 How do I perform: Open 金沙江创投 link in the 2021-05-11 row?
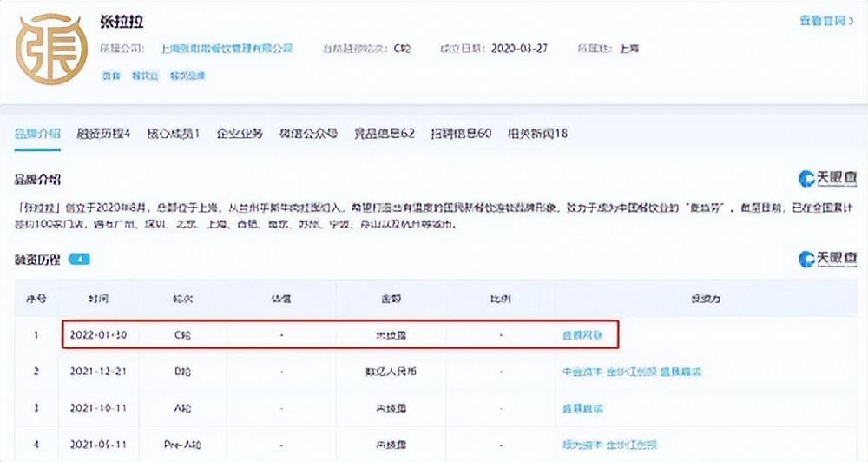click(x=631, y=445)
